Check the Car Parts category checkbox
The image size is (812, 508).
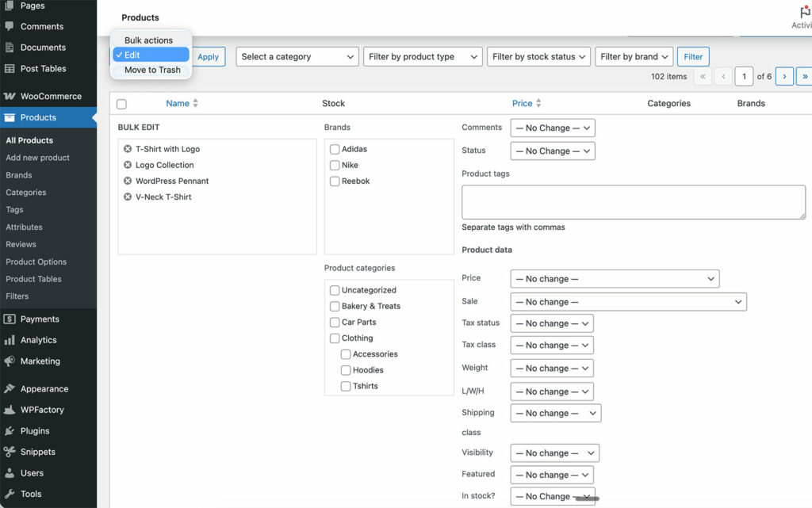(335, 323)
